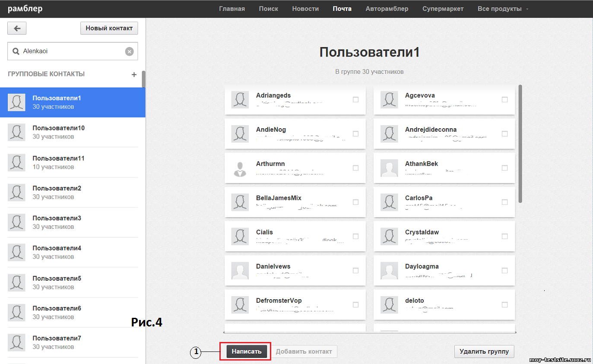Click avatar of Пользователи10 group
Image resolution: width=593 pixels, height=364 pixels.
pos(16,133)
